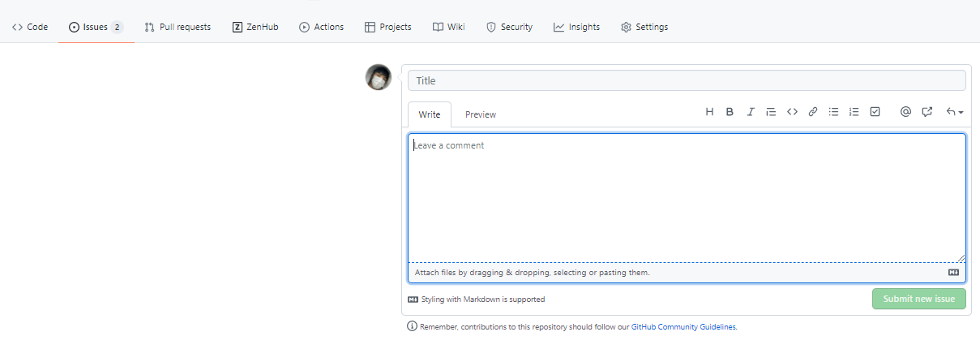
Task: Click into the Leave a comment textarea
Action: [x=687, y=197]
